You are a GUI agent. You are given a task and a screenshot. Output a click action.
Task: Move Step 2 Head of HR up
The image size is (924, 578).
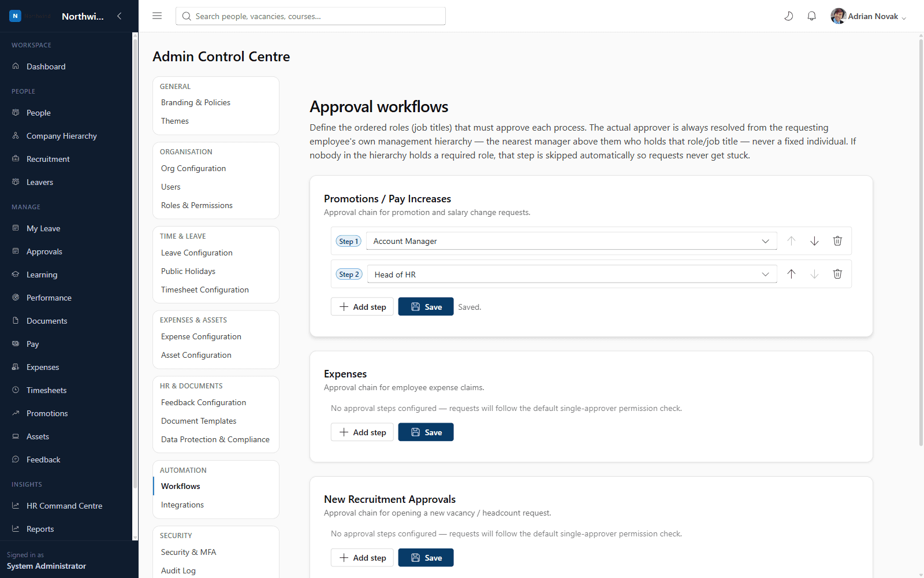tap(791, 274)
